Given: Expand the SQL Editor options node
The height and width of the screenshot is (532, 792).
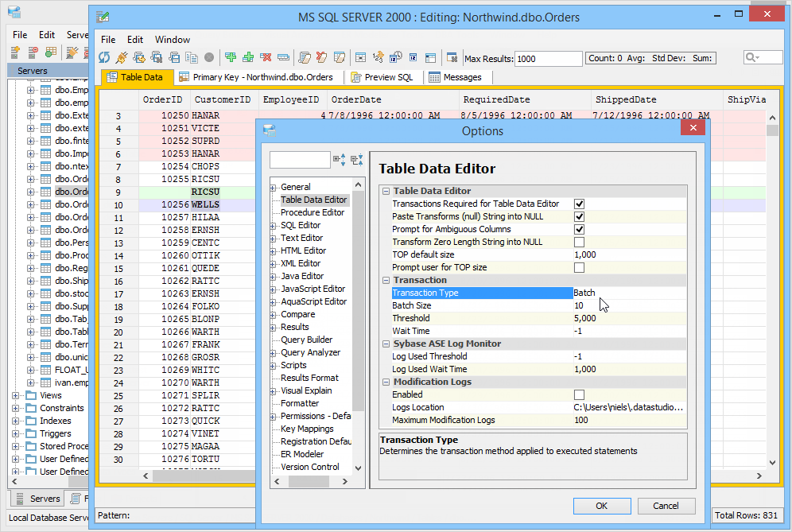Looking at the screenshot, I should (274, 227).
